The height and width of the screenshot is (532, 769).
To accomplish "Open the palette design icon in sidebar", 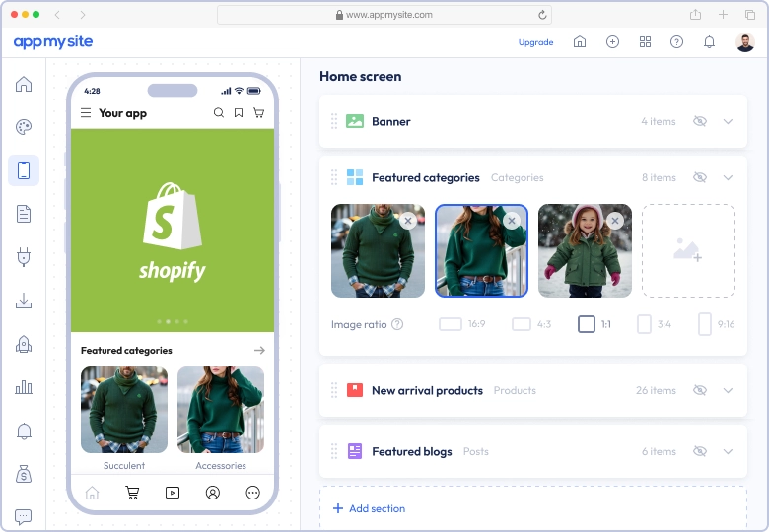I will [24, 127].
